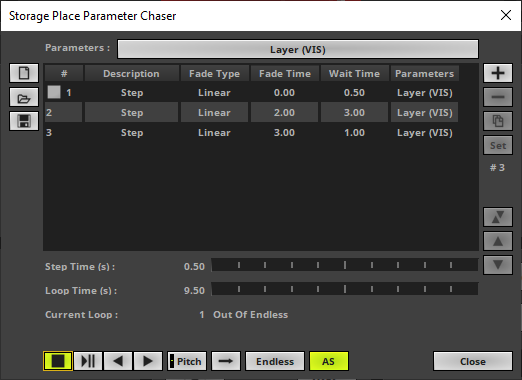This screenshot has width=522, height=380.
Task: Open the Layer (VIS) parameters selector
Action: click(298, 49)
